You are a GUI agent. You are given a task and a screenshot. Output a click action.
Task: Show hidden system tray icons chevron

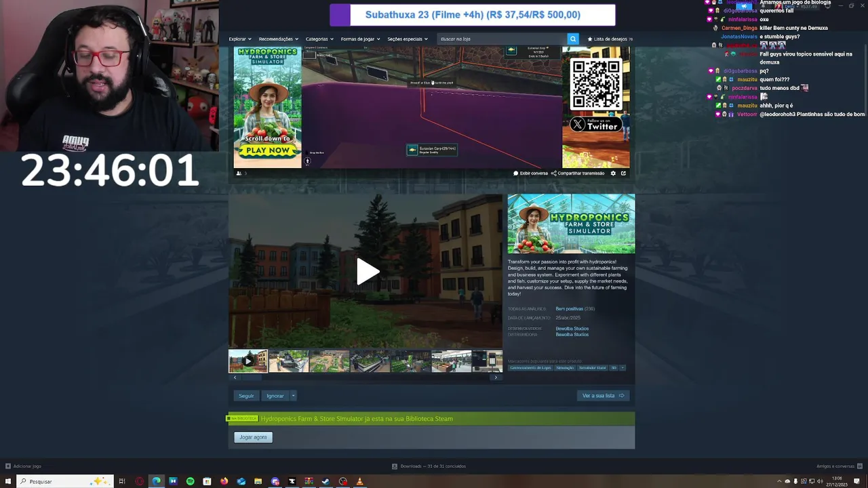pos(779,481)
